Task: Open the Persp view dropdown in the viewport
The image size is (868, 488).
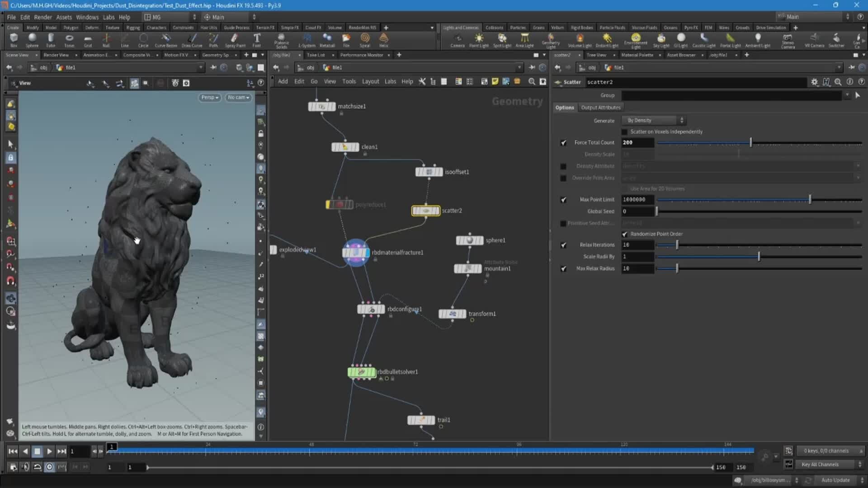Action: [x=209, y=97]
